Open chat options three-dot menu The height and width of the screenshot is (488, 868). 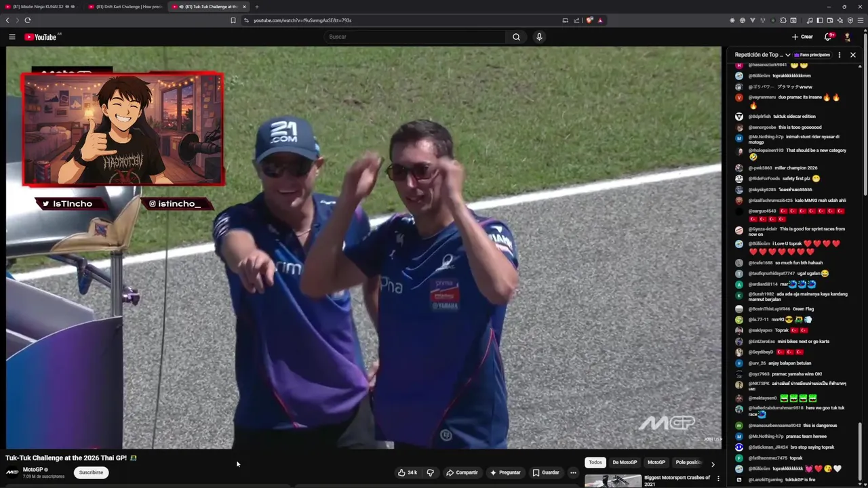tap(840, 55)
